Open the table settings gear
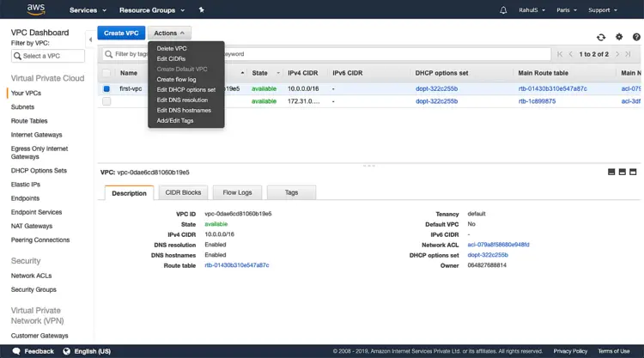 (619, 37)
